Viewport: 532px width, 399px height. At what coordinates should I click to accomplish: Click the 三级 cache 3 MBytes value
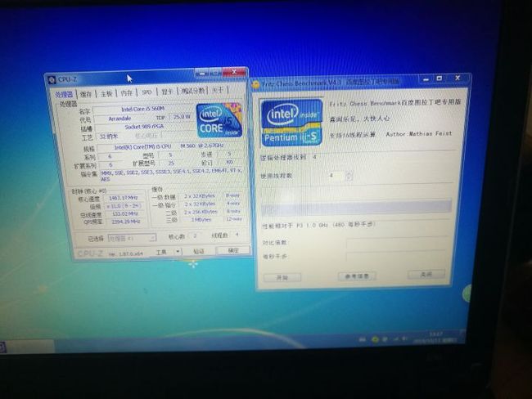coord(201,220)
